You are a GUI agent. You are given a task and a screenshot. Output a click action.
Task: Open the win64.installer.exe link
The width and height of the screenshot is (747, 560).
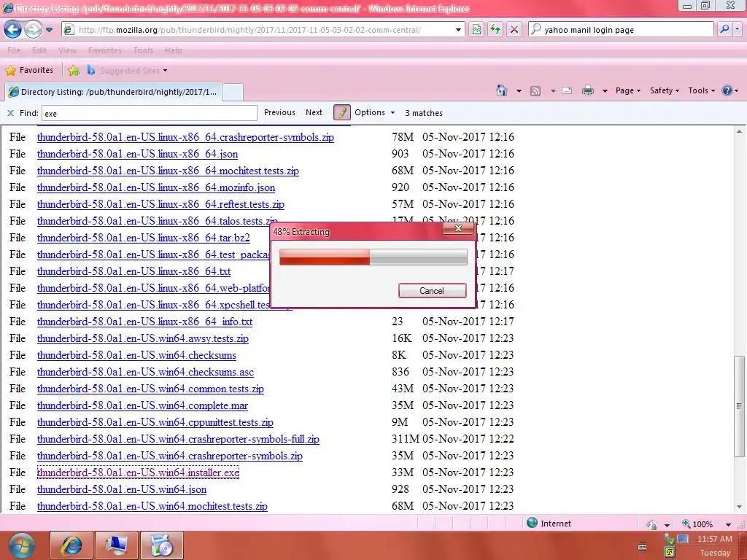point(138,472)
